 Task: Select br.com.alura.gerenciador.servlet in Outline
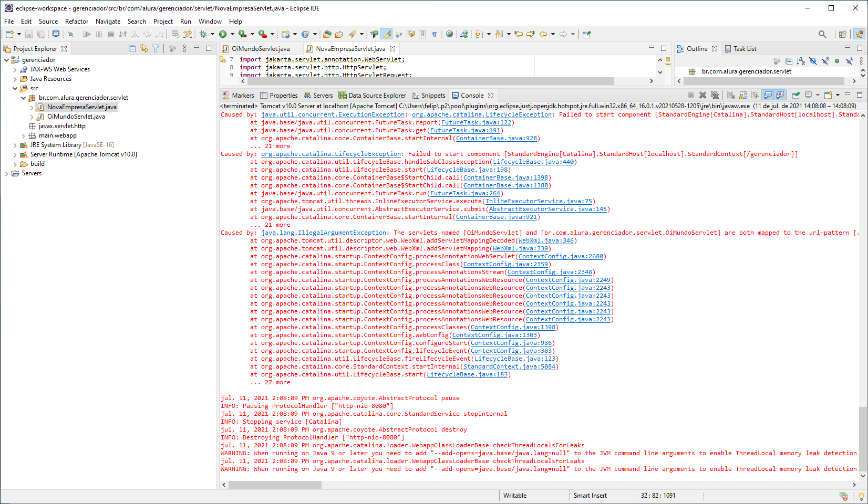(x=746, y=71)
